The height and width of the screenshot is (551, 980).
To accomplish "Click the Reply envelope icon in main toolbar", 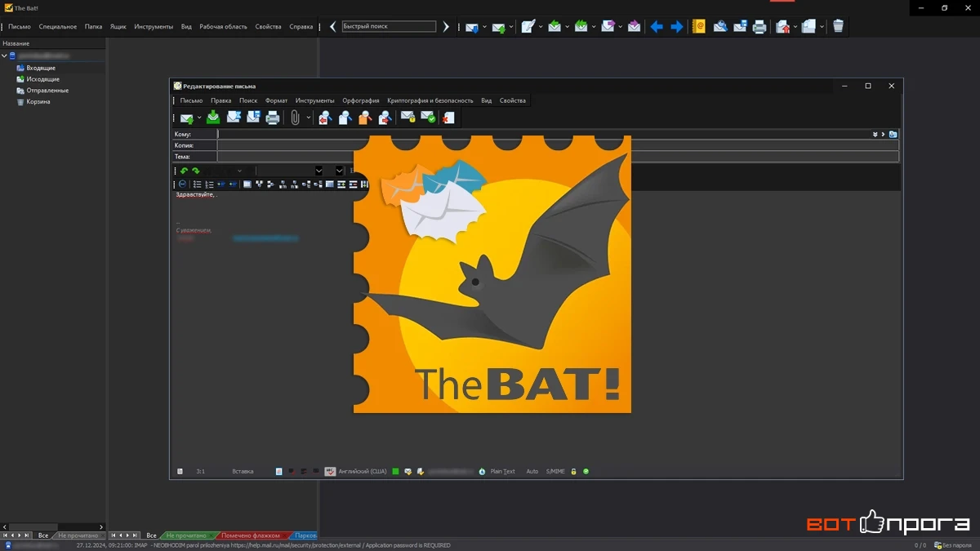I will click(x=555, y=27).
